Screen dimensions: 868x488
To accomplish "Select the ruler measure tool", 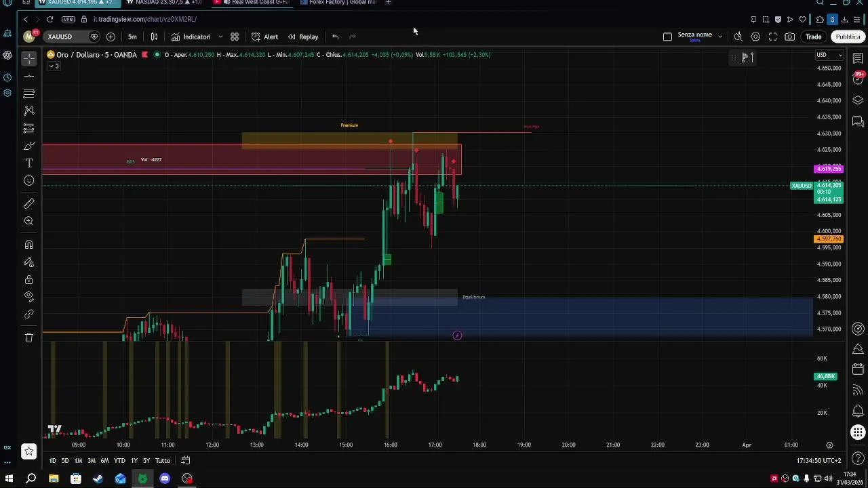I will click(x=28, y=203).
